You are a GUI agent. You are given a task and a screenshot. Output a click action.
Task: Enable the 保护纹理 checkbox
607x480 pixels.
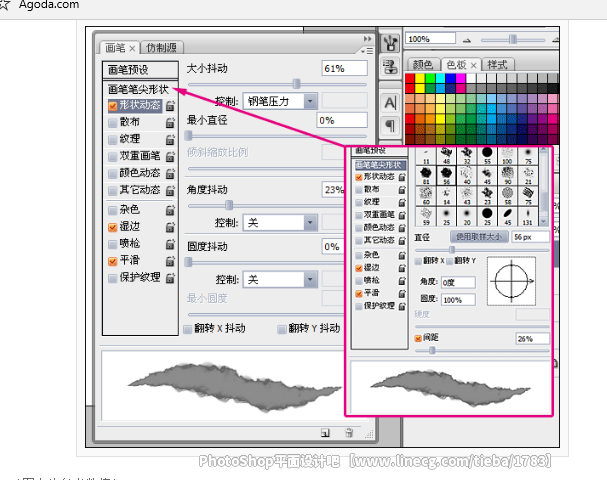click(x=113, y=278)
